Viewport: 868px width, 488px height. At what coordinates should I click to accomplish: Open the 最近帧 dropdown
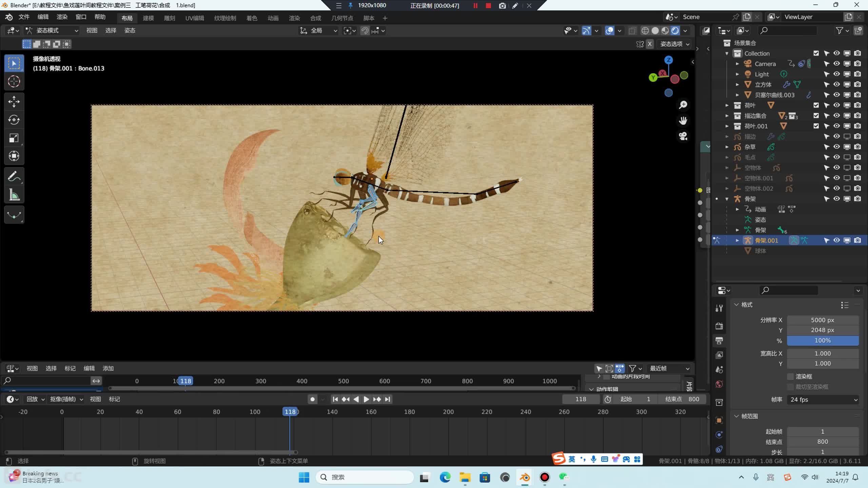click(x=669, y=368)
